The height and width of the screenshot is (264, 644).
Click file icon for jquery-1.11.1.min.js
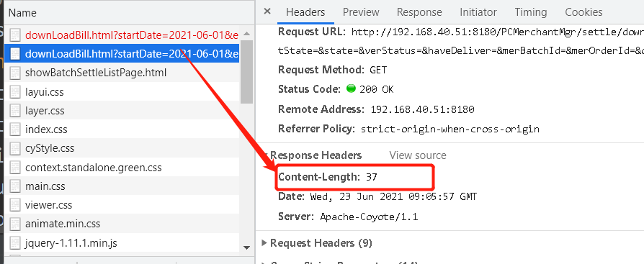pyautogui.click(x=15, y=242)
